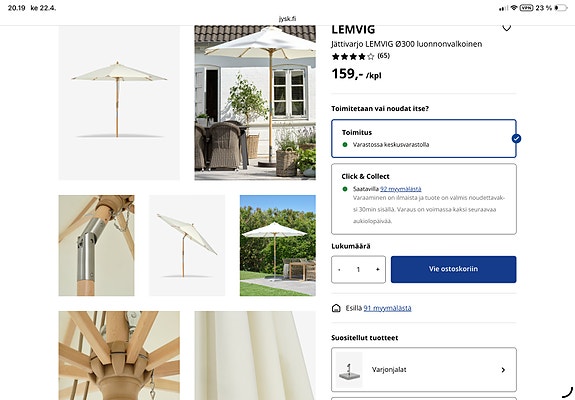This screenshot has height=400, width=575.
Task: Open the 91 myymälästä link
Action: point(387,308)
